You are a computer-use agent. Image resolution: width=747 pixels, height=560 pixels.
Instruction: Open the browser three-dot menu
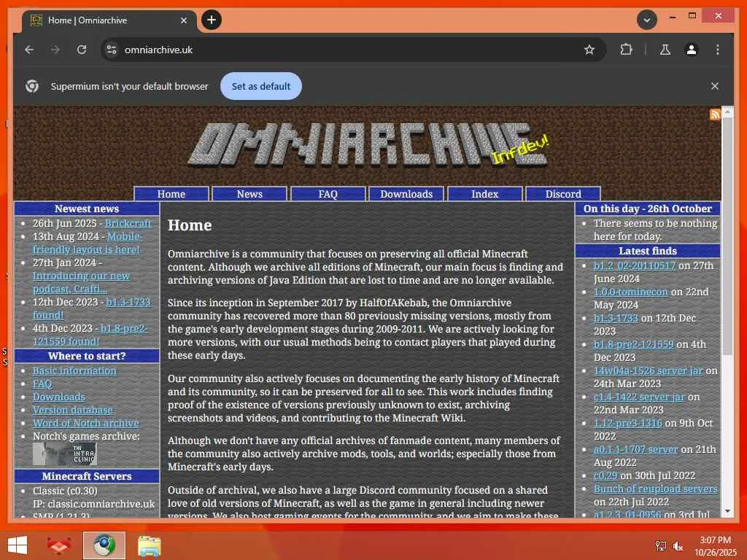coord(718,50)
